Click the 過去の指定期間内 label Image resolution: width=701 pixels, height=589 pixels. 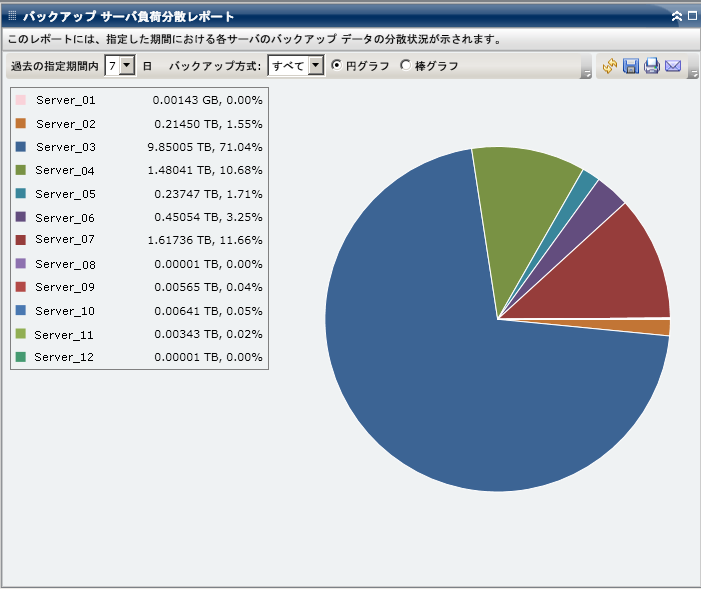pos(55,66)
